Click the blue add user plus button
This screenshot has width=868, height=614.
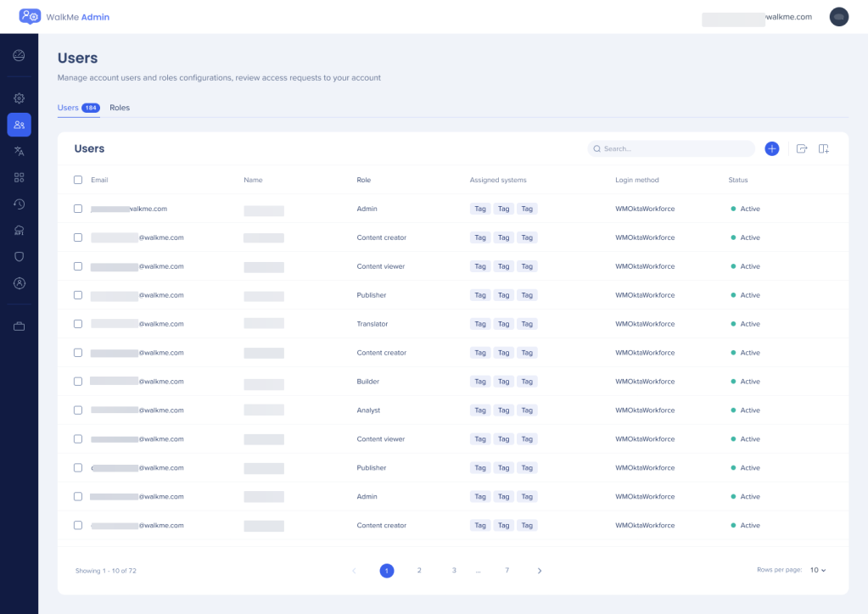pyautogui.click(x=771, y=149)
